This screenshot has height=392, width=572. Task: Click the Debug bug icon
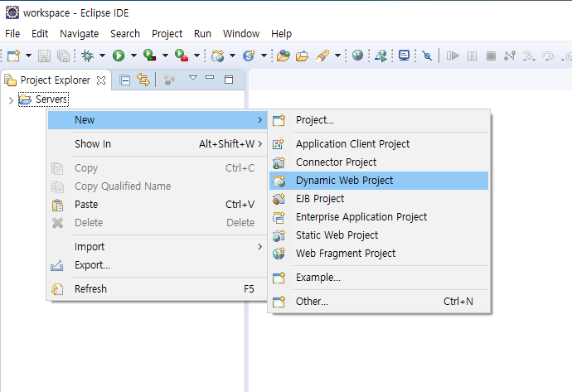[88, 56]
